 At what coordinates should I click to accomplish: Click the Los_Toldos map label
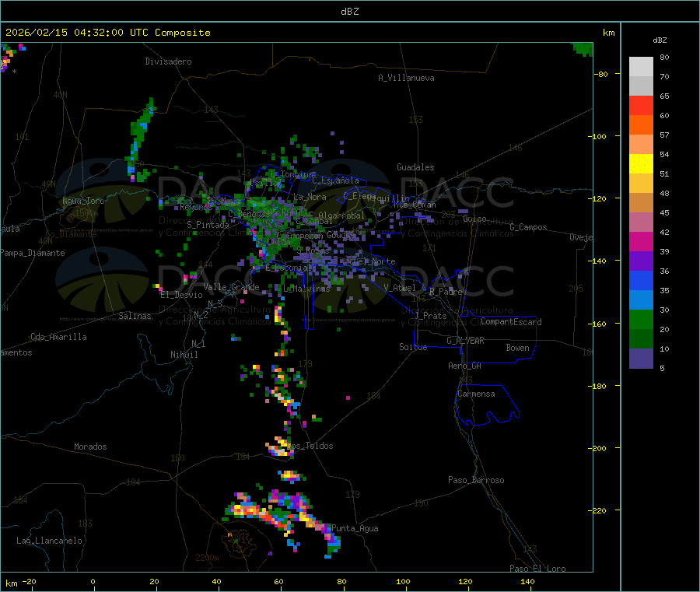[310, 446]
